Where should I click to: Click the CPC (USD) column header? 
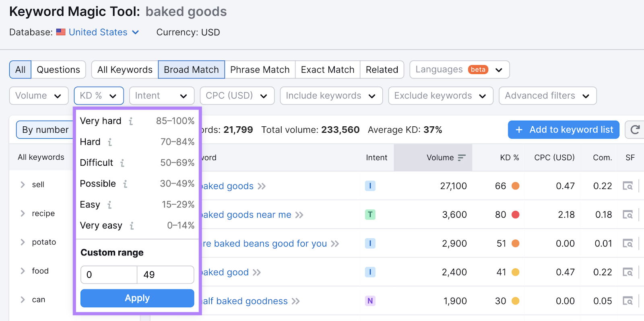point(554,158)
